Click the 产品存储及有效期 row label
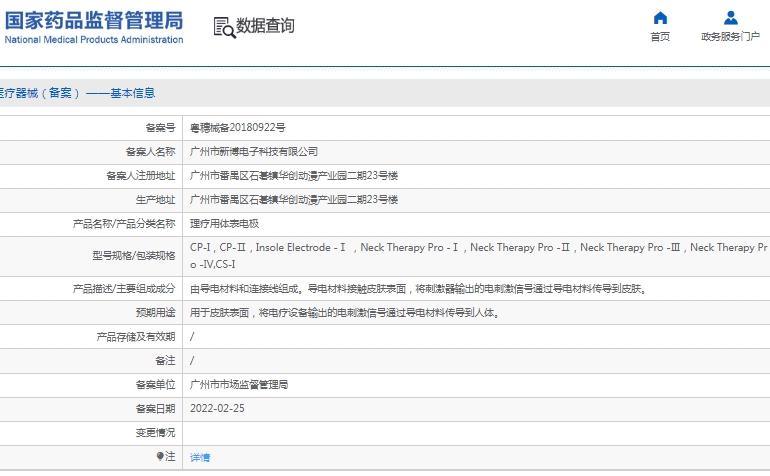This screenshot has height=476, width=770. point(136,337)
